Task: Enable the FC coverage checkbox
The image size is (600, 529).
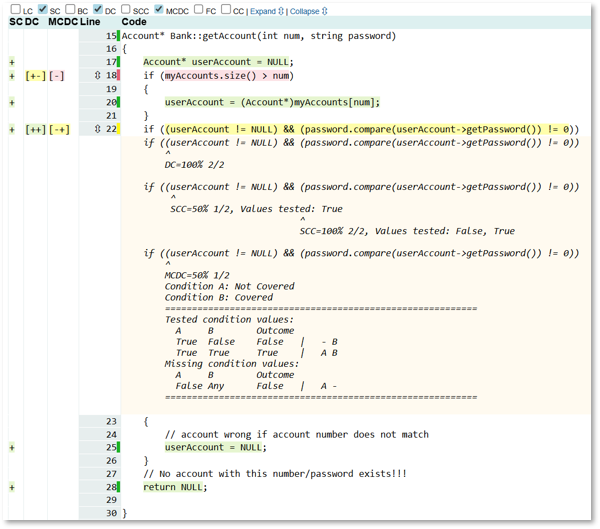Action: pos(197,10)
